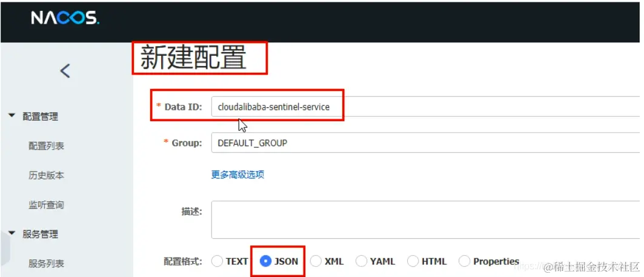This screenshot has width=644, height=277.
Task: Expand 更多高级选项 link
Action: pos(237,174)
